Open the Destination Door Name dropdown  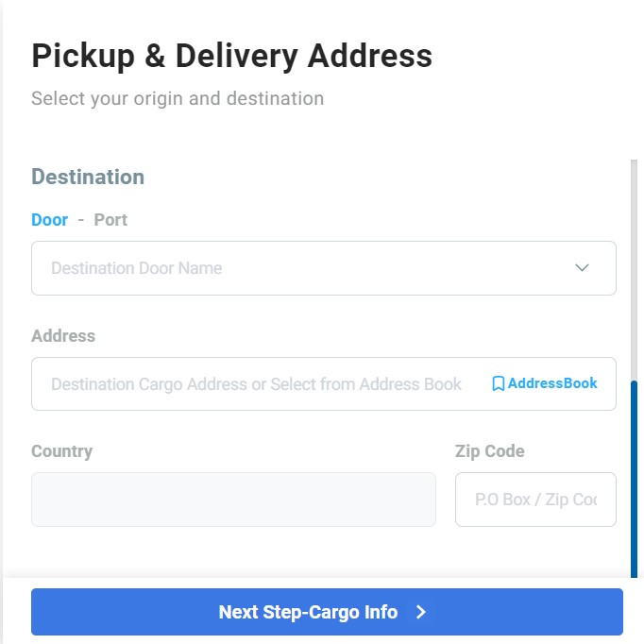point(324,268)
